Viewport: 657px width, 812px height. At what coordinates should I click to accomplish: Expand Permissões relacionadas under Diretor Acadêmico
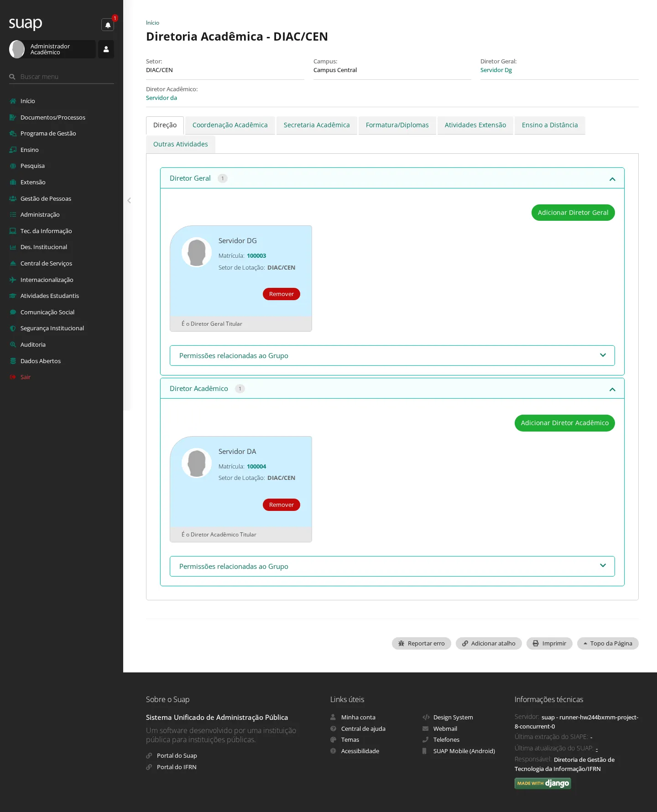(x=392, y=566)
